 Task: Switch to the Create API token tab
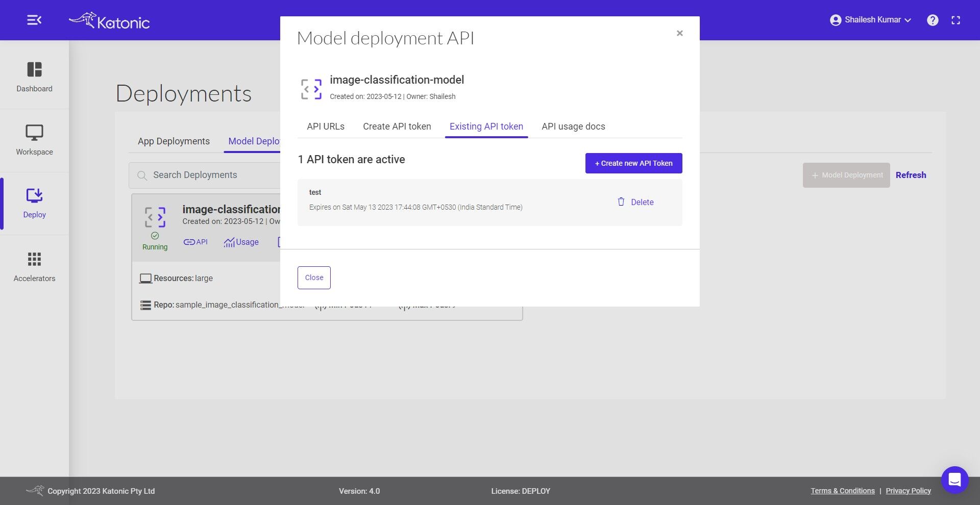pyautogui.click(x=397, y=127)
